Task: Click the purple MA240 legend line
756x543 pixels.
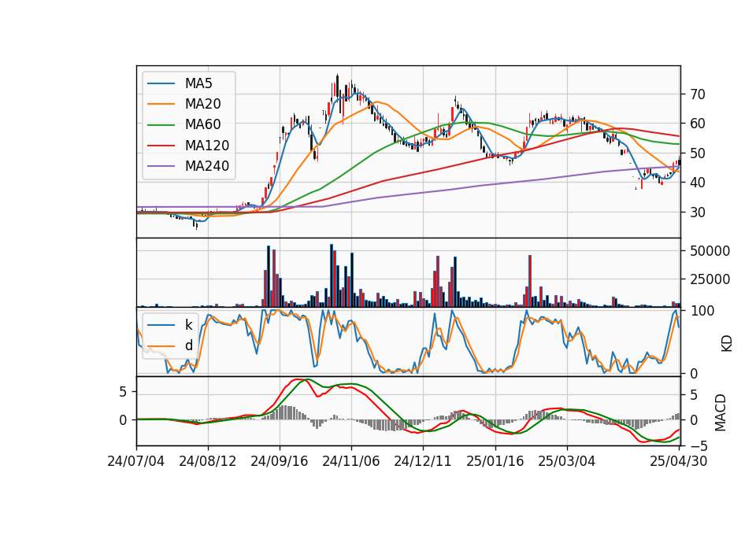Action: click(x=161, y=167)
